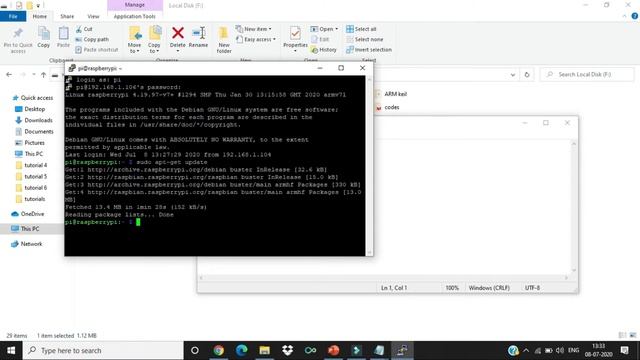Open the Properties ribbon button
This screenshot has height=360, width=640.
coord(295,39)
